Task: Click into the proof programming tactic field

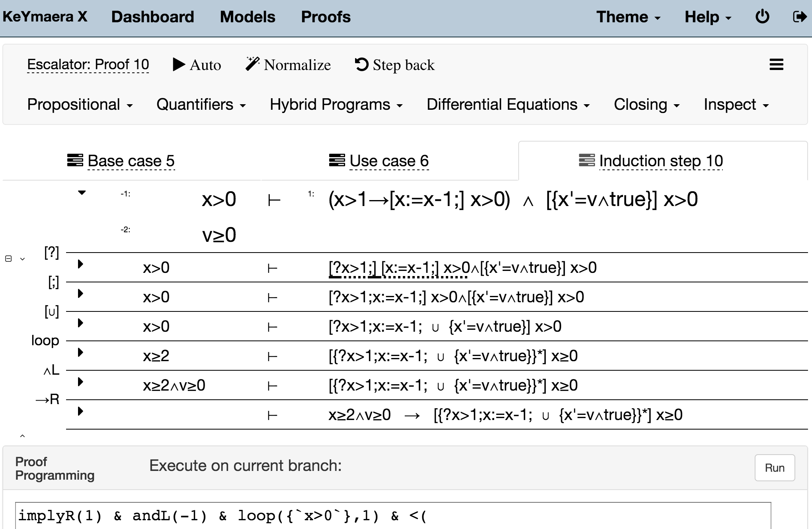Action: 392,516
